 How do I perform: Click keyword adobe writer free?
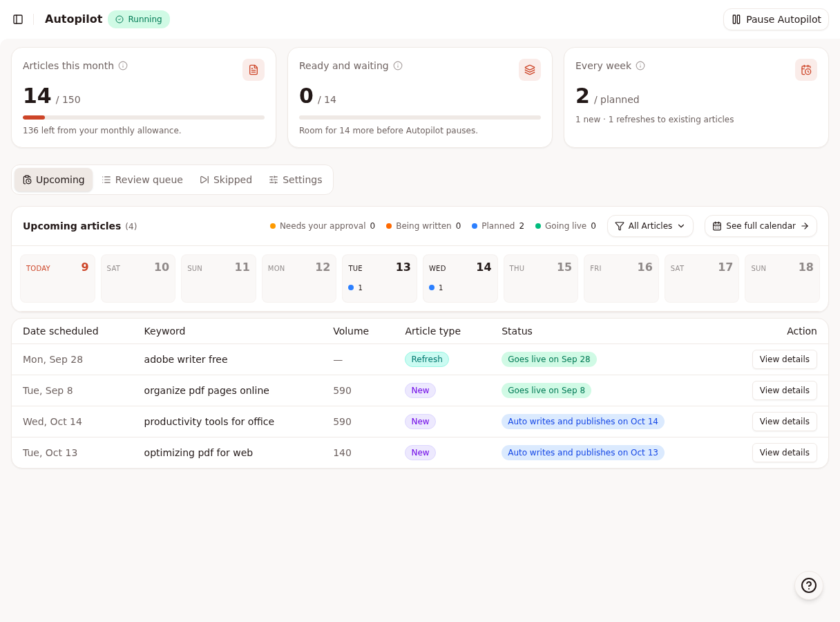186,359
